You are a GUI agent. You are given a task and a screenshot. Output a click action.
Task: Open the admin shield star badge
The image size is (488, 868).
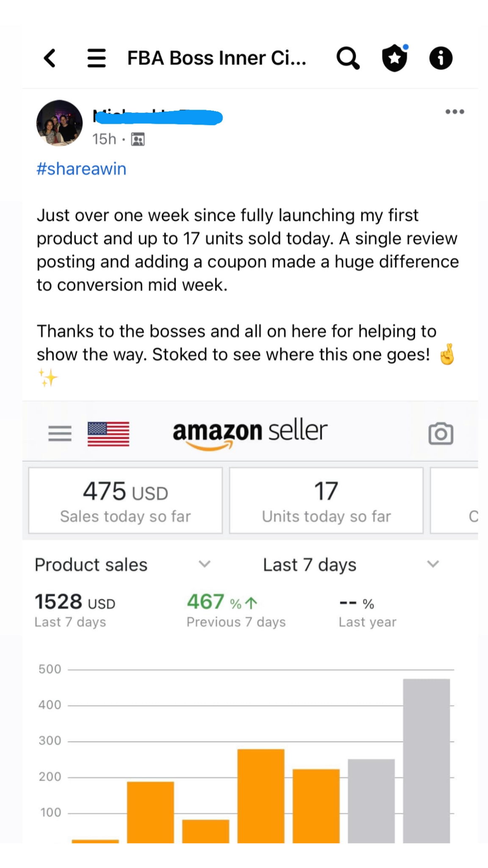pos(395,58)
